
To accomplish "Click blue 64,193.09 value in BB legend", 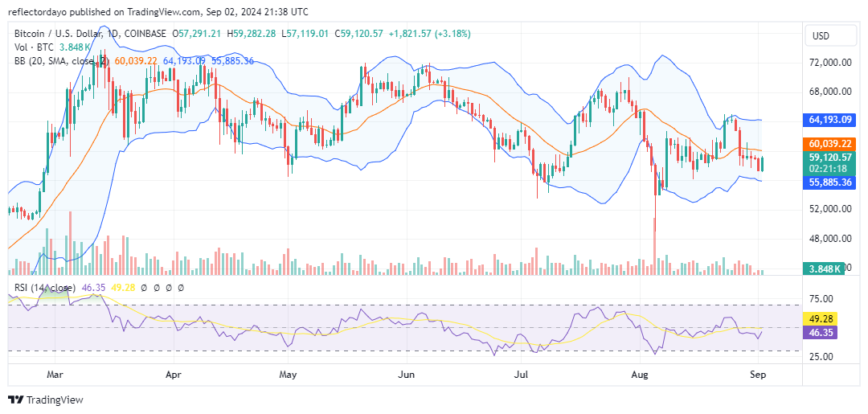I will (x=184, y=61).
